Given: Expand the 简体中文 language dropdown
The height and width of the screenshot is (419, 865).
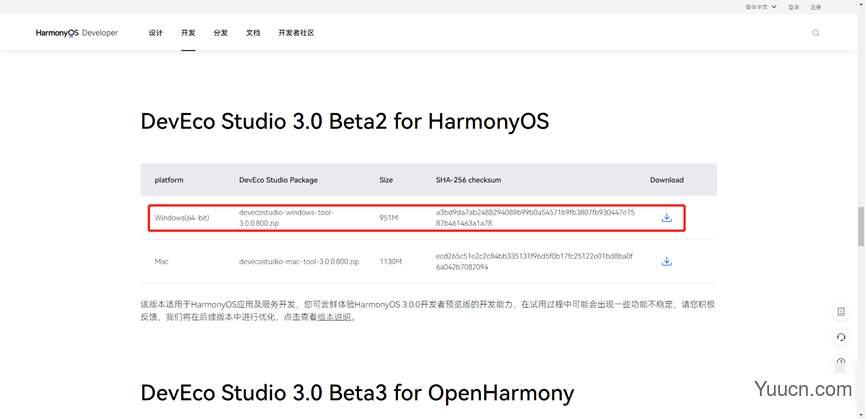Looking at the screenshot, I should [761, 7].
